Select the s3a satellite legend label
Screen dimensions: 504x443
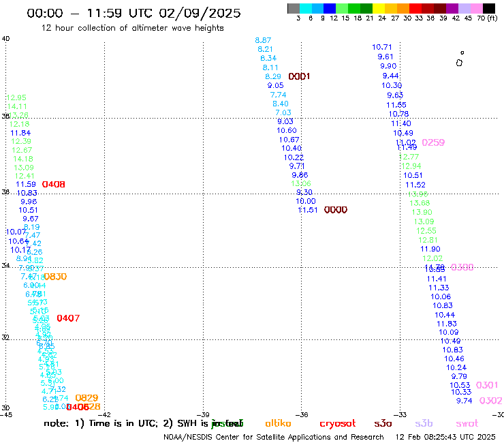383,423
